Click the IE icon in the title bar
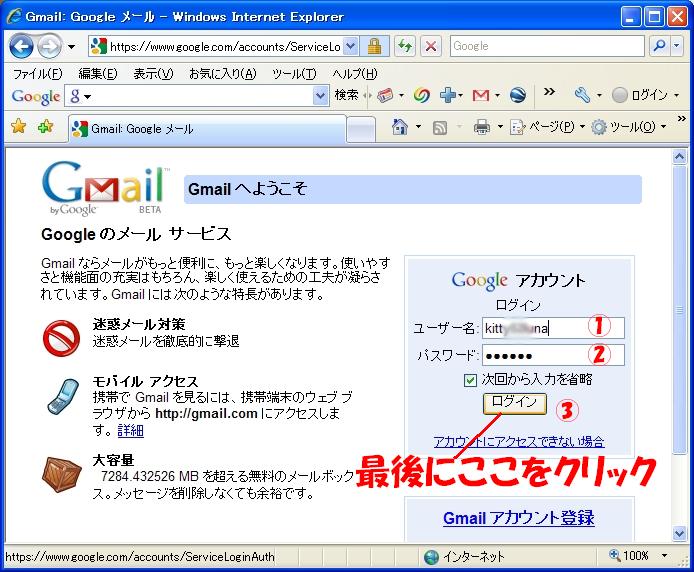Viewport: 694px width, 572px height. [14, 16]
